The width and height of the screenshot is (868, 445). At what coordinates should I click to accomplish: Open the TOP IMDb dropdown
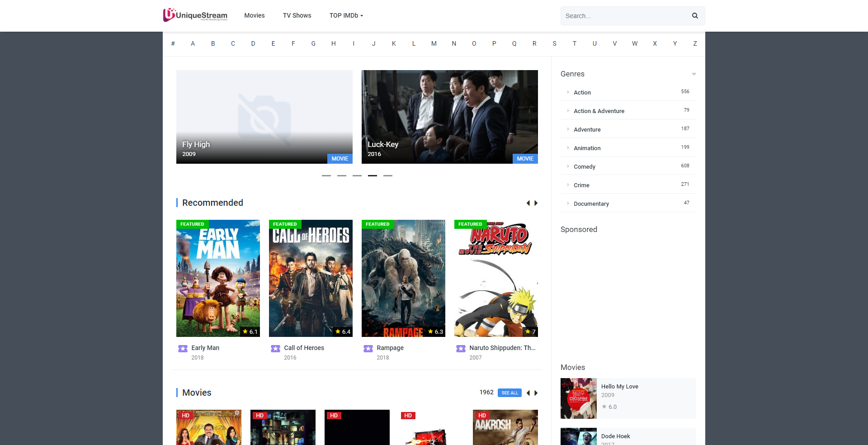(x=346, y=15)
